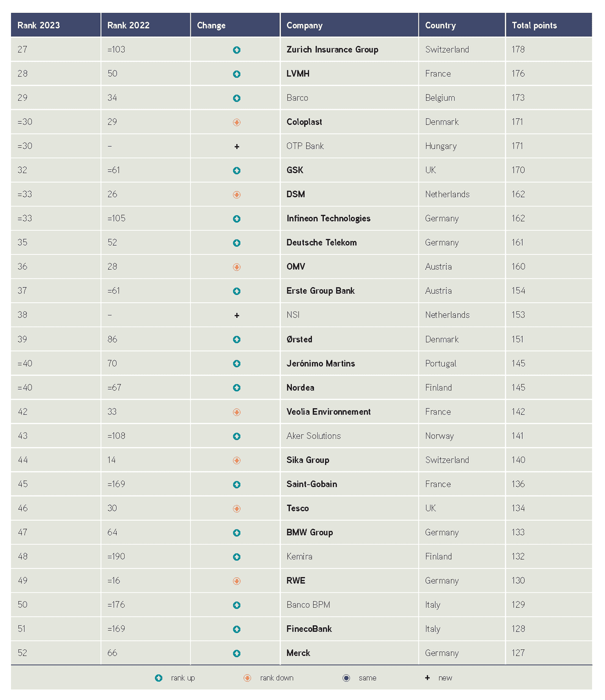The image size is (605, 700).
Task: Select the 'Country' column header
Action: (x=440, y=25)
